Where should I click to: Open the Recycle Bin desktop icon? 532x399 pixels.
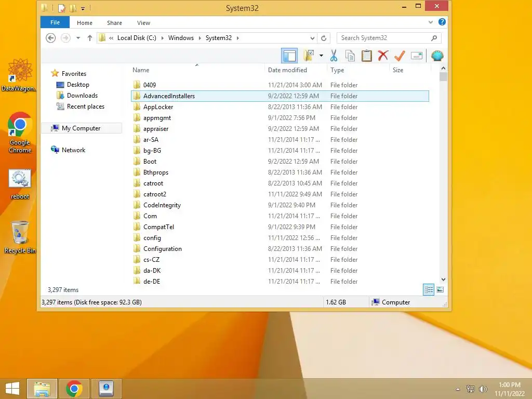(x=20, y=237)
